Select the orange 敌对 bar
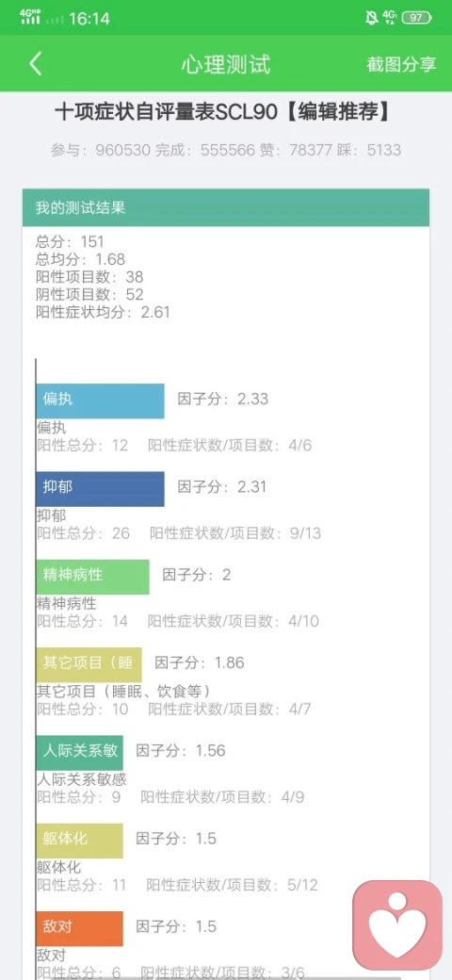Viewport: 452px width, 980px height. (79, 928)
